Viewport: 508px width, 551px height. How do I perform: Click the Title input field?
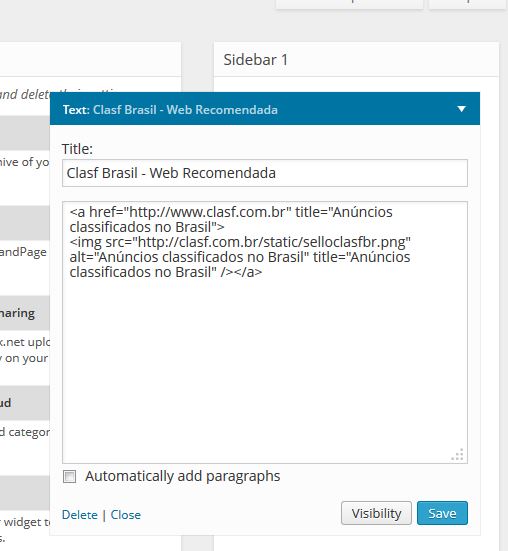point(265,173)
